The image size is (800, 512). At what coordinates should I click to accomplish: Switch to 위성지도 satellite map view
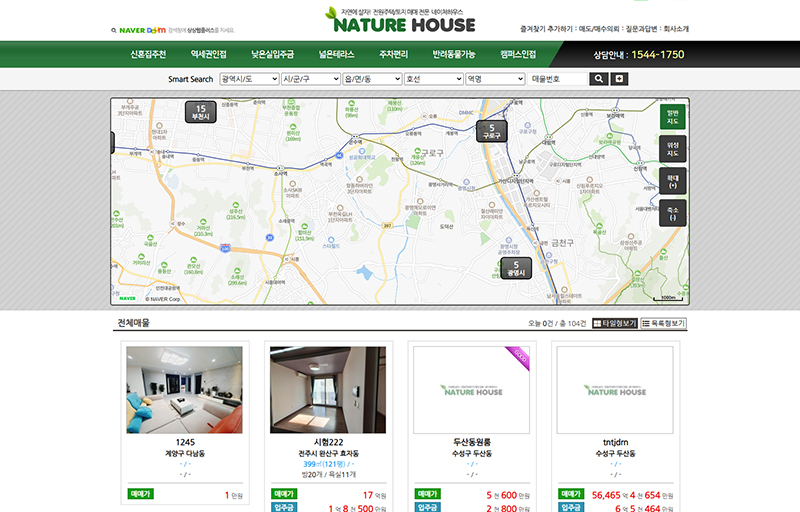click(672, 149)
